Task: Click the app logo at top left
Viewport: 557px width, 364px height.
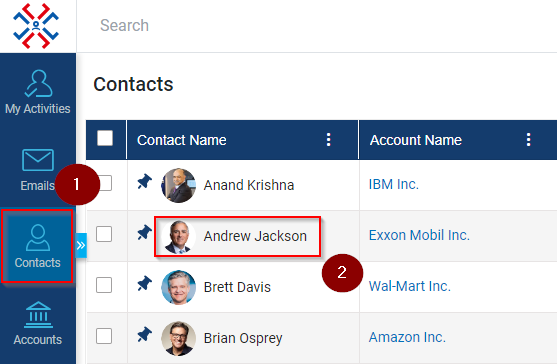Action: coord(36,26)
